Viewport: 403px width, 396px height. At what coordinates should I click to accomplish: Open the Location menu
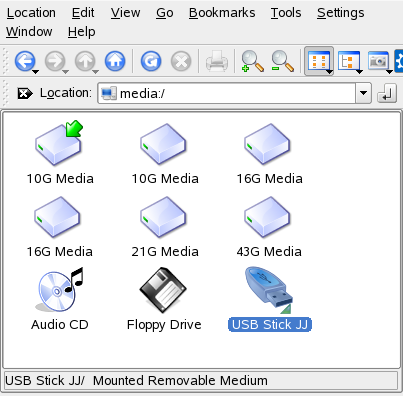31,13
